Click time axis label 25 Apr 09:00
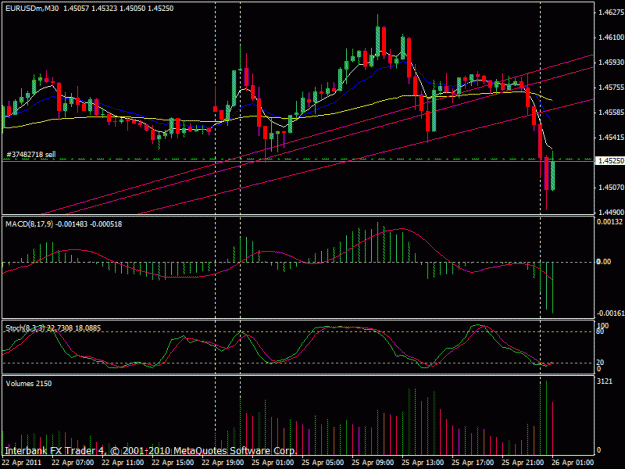The image size is (625, 469). coord(373,463)
